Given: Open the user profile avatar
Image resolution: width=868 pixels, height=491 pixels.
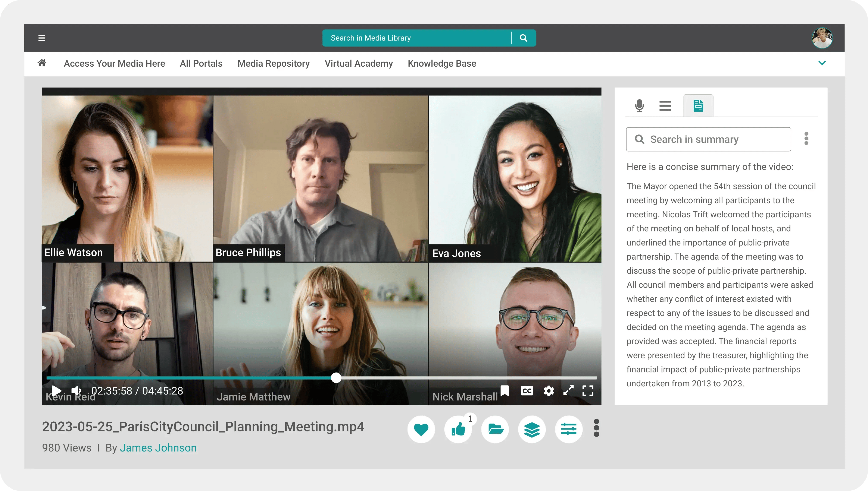Looking at the screenshot, I should (x=822, y=38).
